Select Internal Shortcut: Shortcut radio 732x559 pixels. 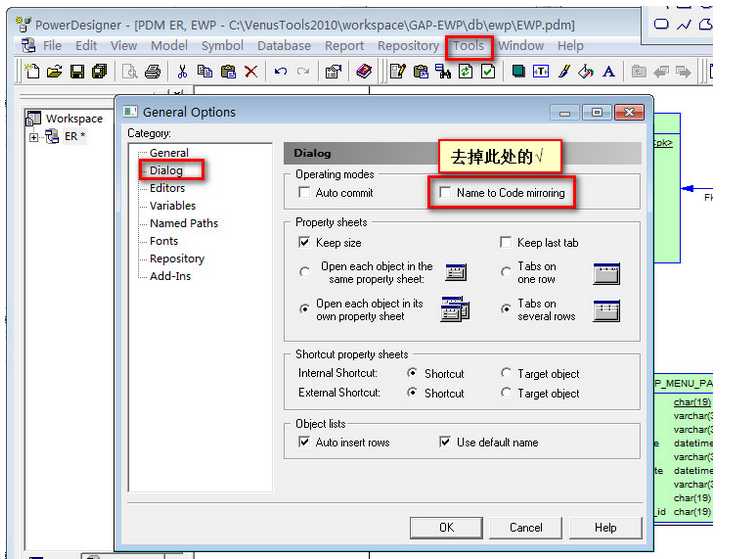(x=412, y=373)
